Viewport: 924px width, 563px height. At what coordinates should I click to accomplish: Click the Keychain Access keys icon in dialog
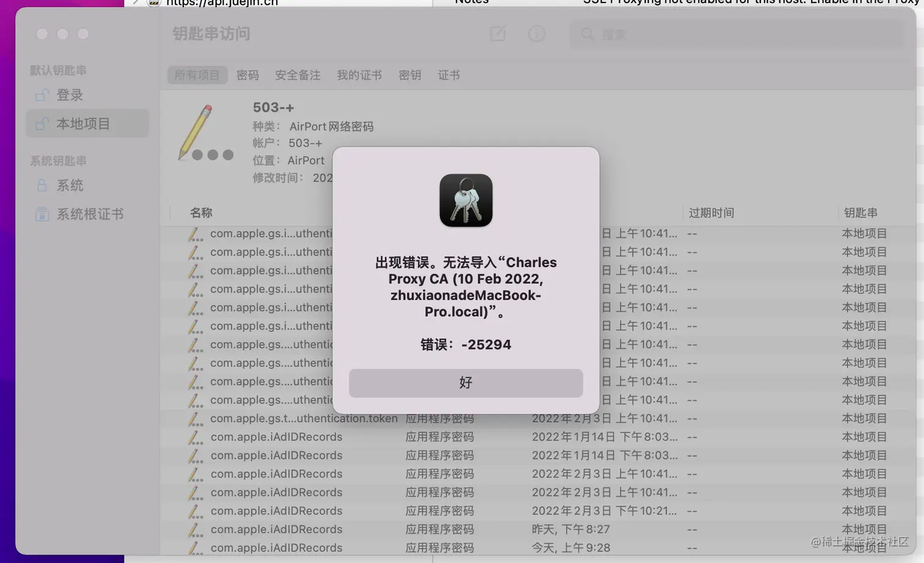(x=466, y=201)
